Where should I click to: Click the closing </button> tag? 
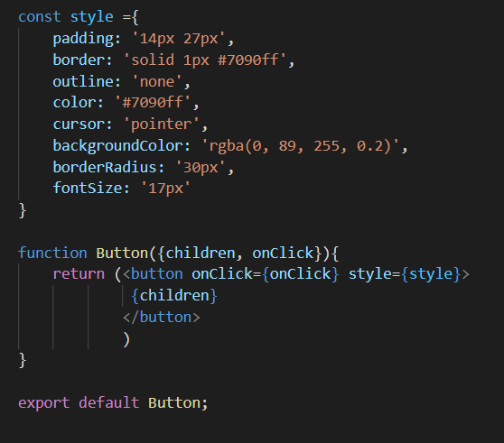162,318
